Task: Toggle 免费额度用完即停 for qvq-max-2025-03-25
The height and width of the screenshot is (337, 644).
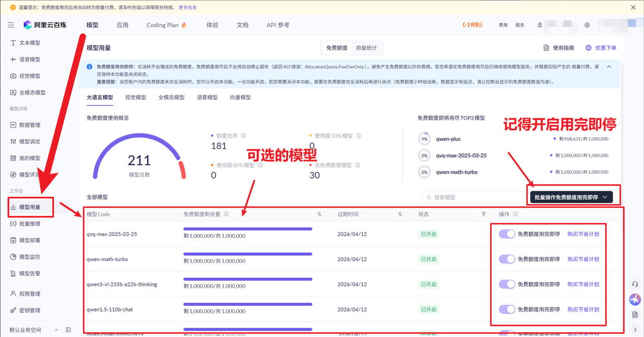Action: (507, 234)
